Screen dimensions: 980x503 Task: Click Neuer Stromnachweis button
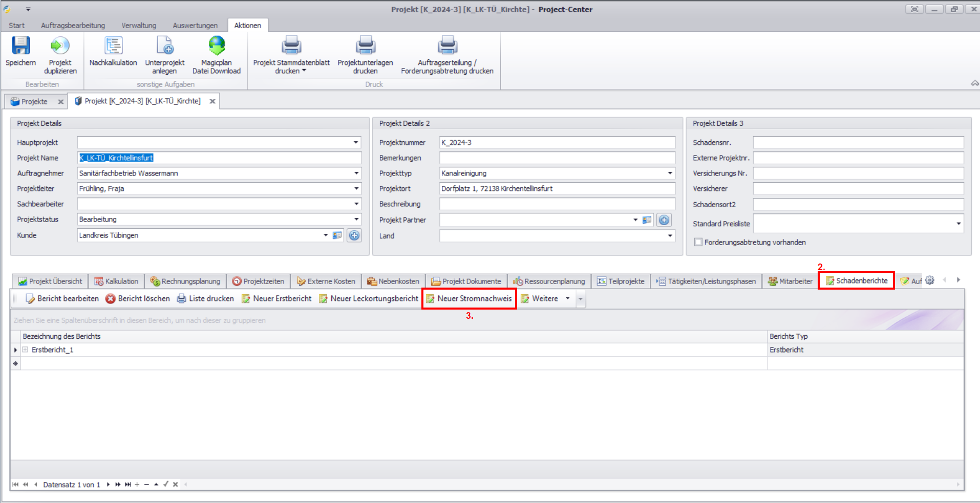469,299
